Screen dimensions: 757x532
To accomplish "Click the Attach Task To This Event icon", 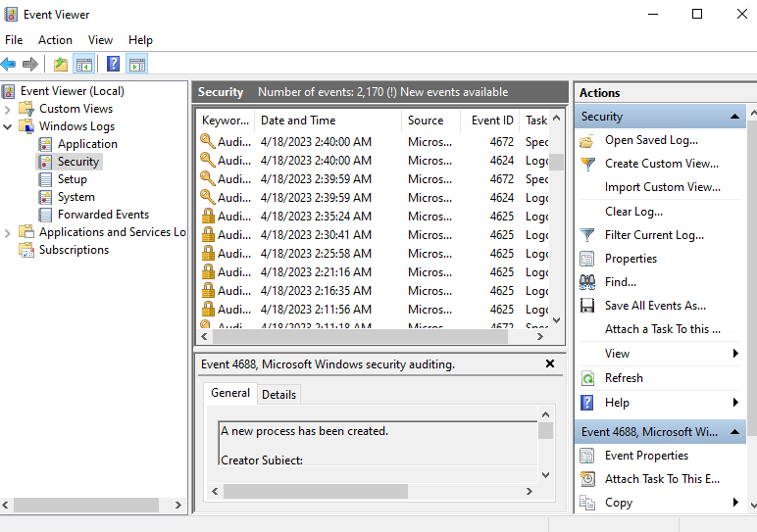I will [x=587, y=479].
